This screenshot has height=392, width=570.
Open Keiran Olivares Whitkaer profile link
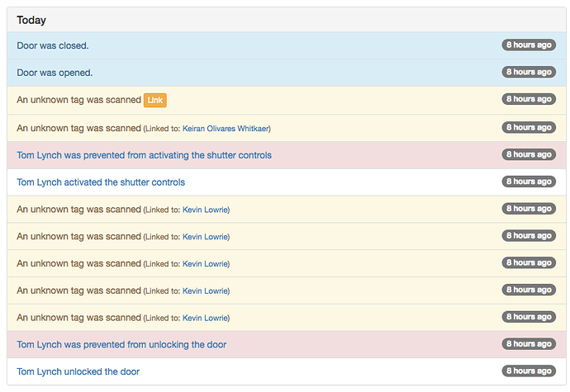click(226, 129)
